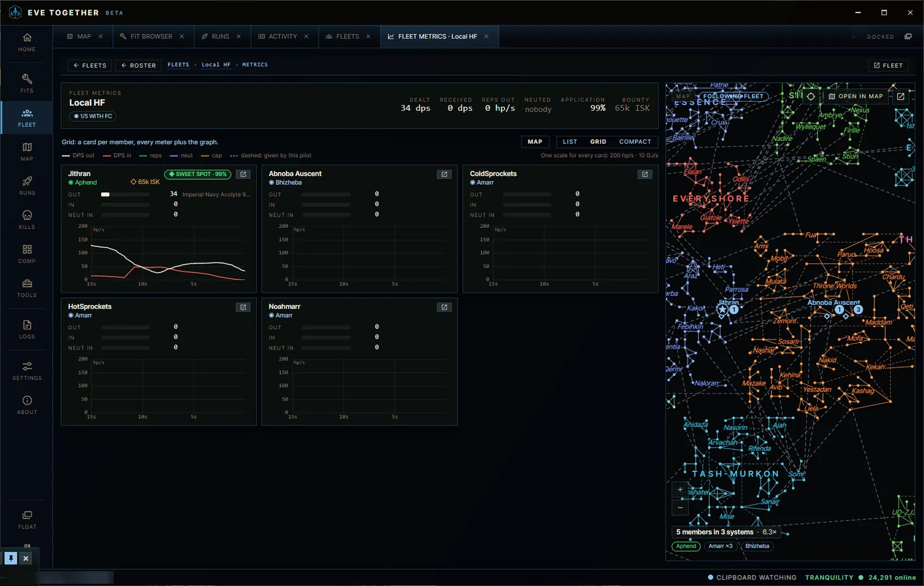
Task: Click the FLEET pop-out button
Action: 888,65
